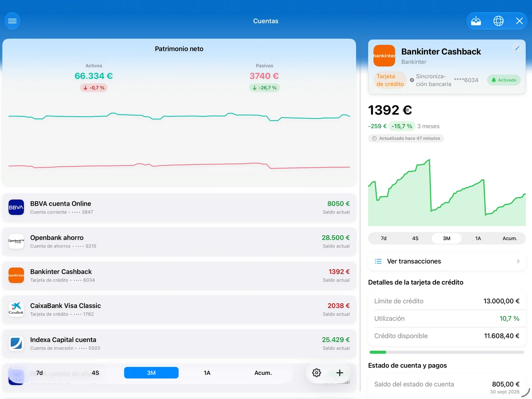Screen dimensions: 532x399
Task: Switch card chart to 7d
Action: pyautogui.click(x=384, y=239)
